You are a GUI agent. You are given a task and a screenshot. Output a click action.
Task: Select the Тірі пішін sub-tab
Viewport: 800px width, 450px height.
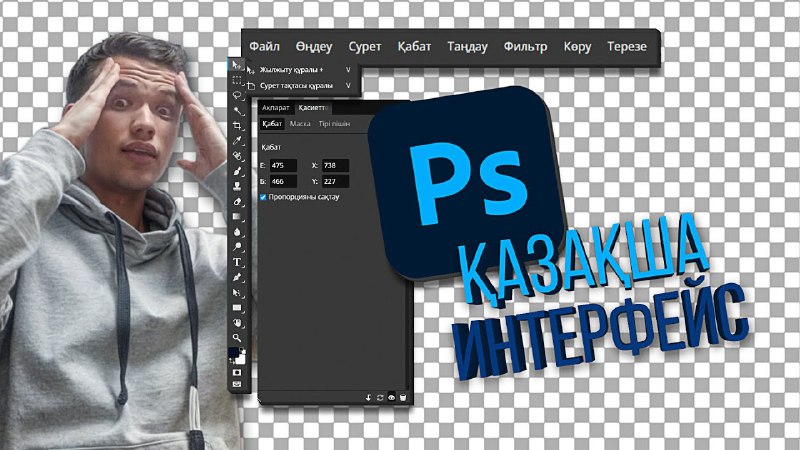[x=334, y=123]
